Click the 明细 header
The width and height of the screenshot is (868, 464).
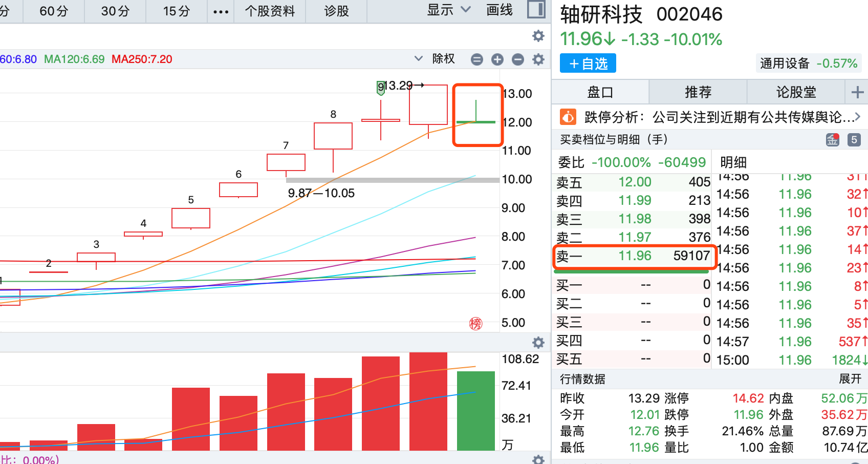point(733,162)
